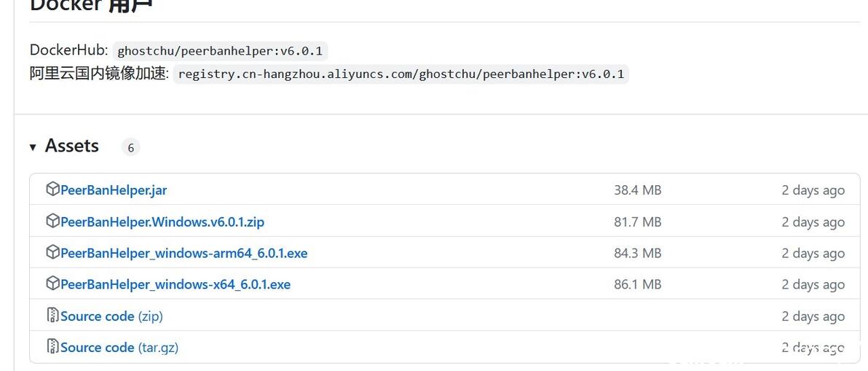Click the Aliyun registry image address
The width and height of the screenshot is (868, 371).
(x=401, y=74)
